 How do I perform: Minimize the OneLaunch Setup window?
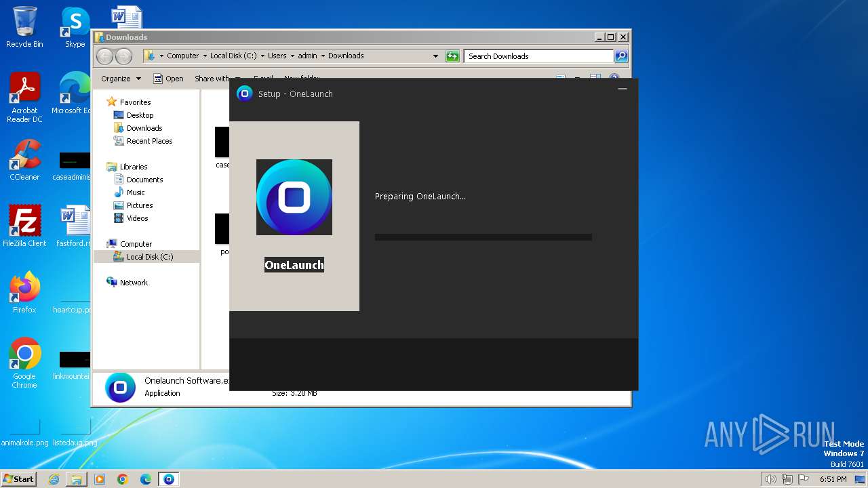pyautogui.click(x=623, y=89)
